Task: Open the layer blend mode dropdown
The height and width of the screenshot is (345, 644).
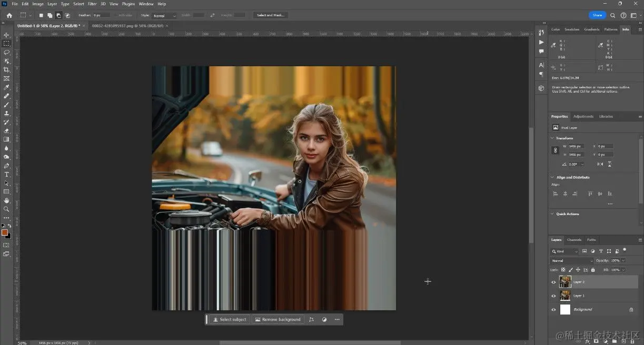Action: click(x=571, y=261)
